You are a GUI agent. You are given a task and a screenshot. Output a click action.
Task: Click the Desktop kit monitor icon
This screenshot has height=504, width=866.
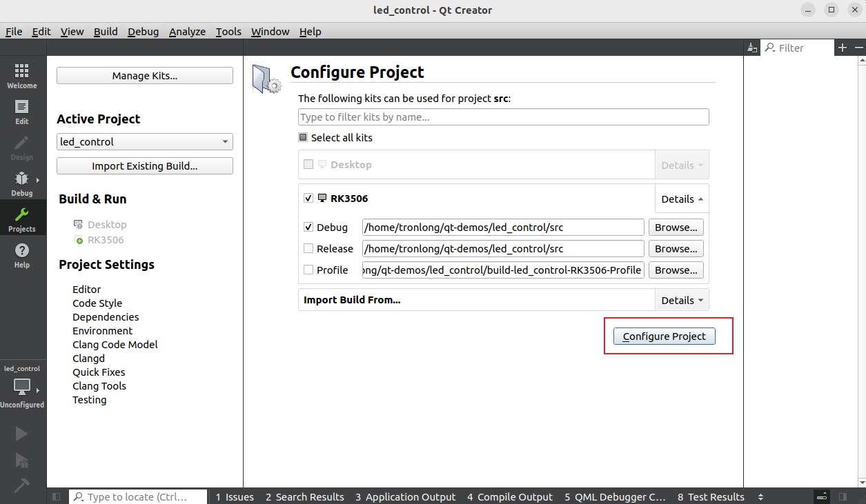pos(322,164)
